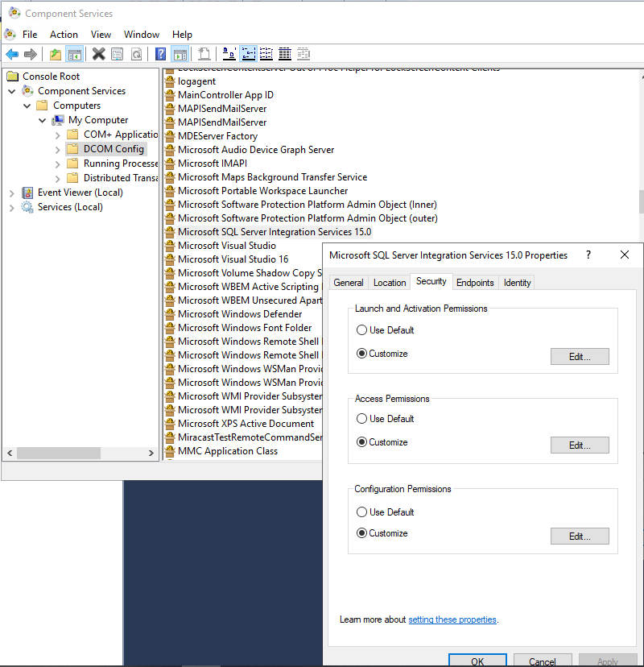Click the Status view toolbar icon
644x667 pixels.
pyautogui.click(x=303, y=54)
